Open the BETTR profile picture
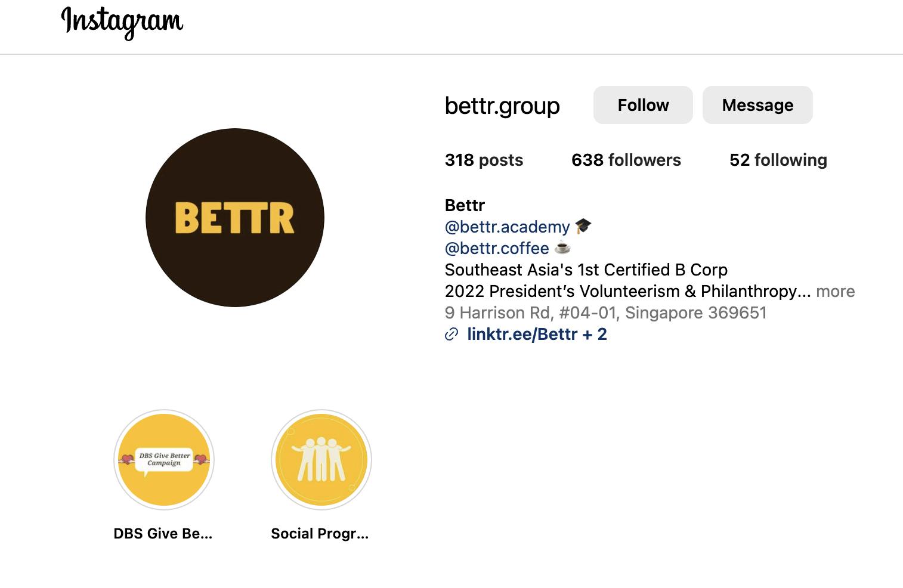The image size is (903, 588). [235, 218]
